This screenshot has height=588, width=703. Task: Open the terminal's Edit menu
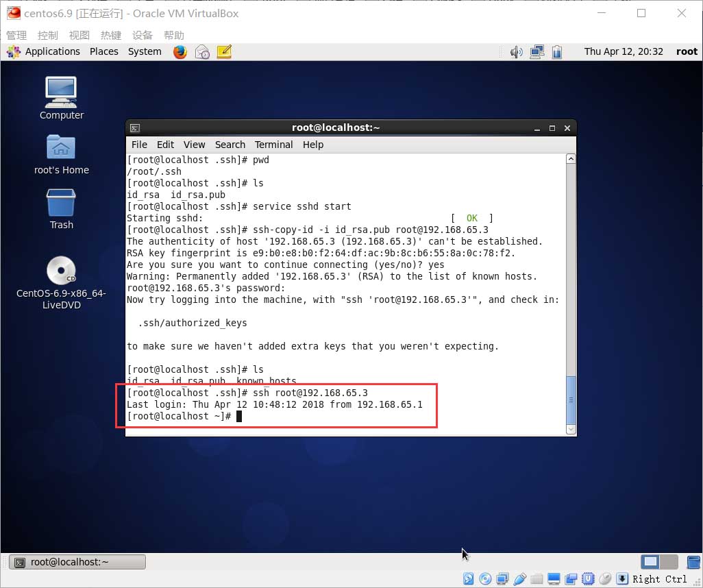tap(165, 145)
